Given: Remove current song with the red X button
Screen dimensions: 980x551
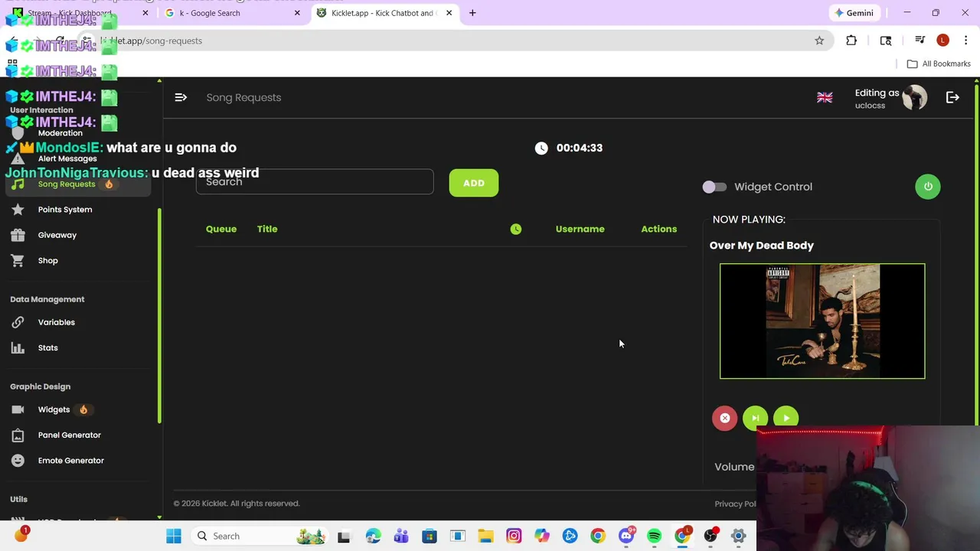Looking at the screenshot, I should point(724,418).
